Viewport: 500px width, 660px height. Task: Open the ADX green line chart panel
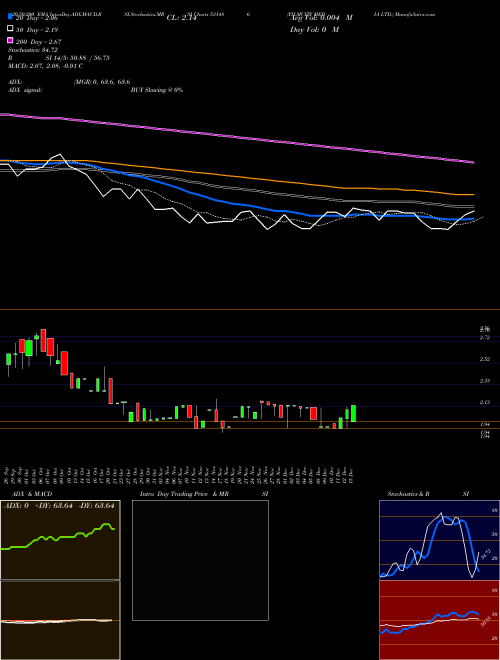60,540
